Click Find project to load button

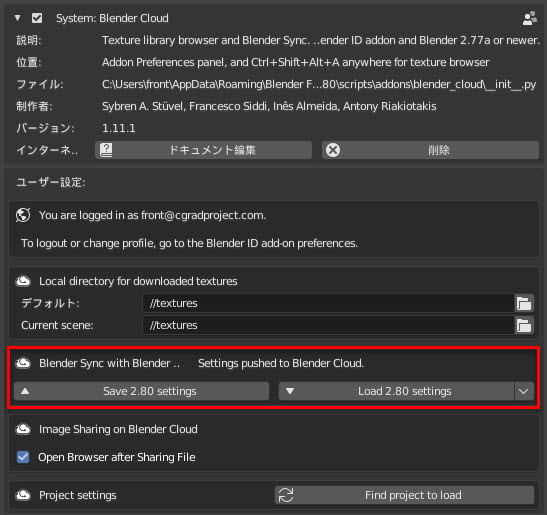click(x=404, y=495)
